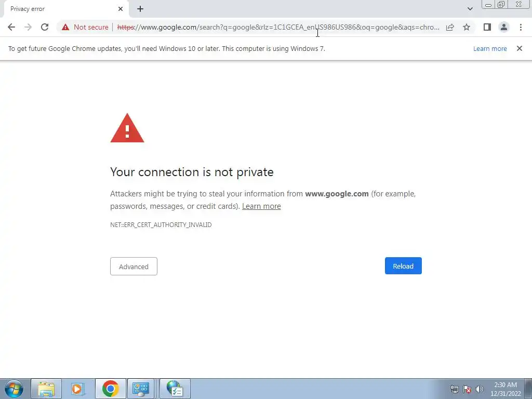The height and width of the screenshot is (399, 532).
Task: Click the Not secure label
Action: [x=91, y=27]
